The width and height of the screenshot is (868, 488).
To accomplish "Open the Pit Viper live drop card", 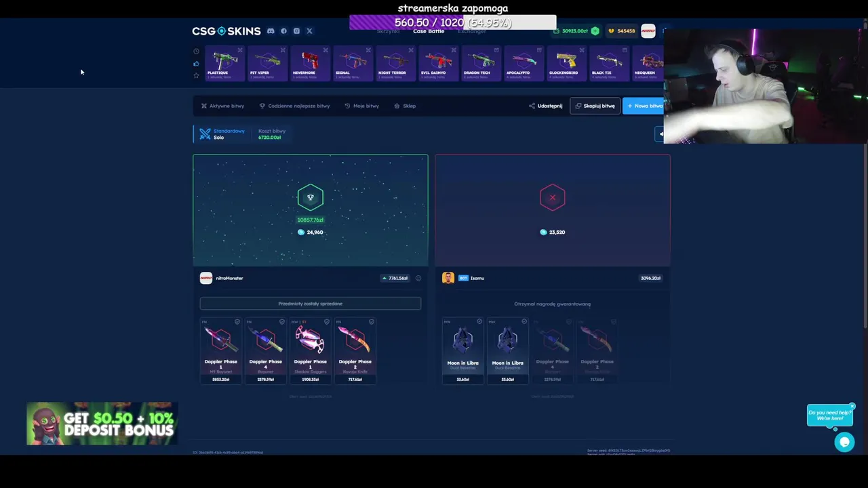I will (267, 64).
